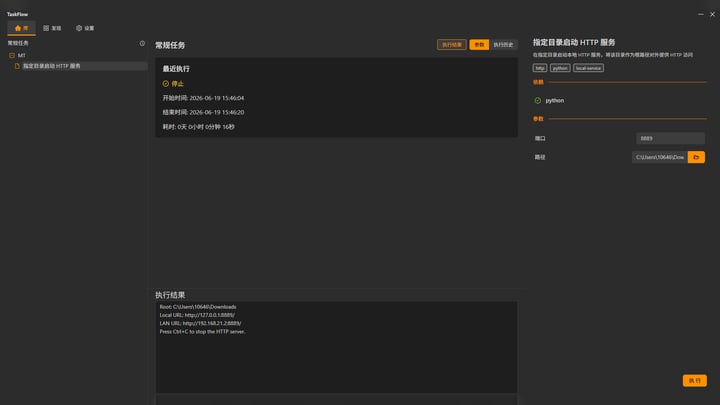Focus the path field with C:\Users path

click(660, 157)
